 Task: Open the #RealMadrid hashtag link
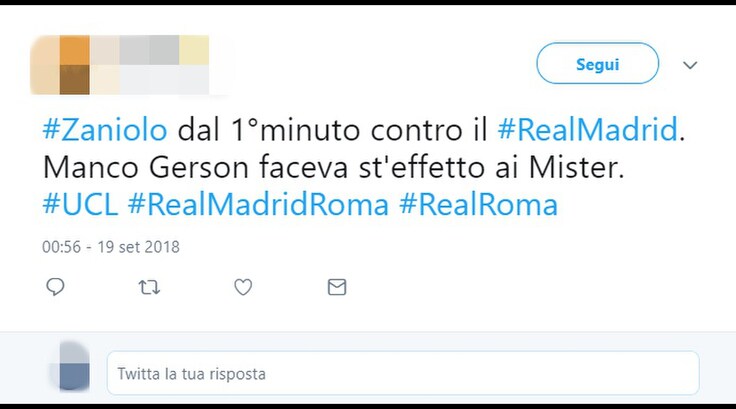pos(588,130)
